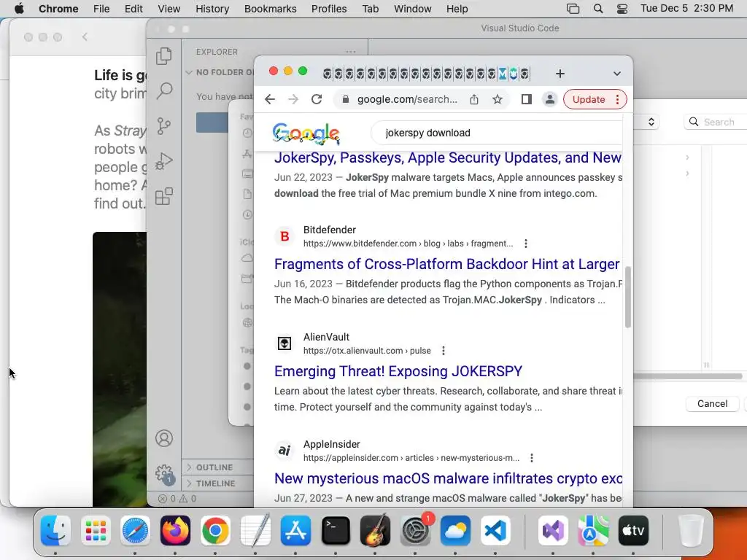Open the File menu

point(101,9)
